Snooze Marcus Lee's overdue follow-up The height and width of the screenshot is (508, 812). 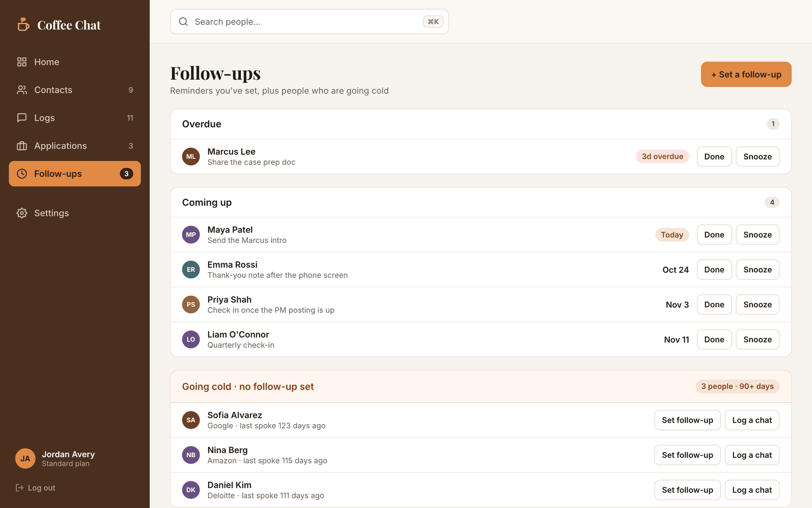(x=757, y=156)
